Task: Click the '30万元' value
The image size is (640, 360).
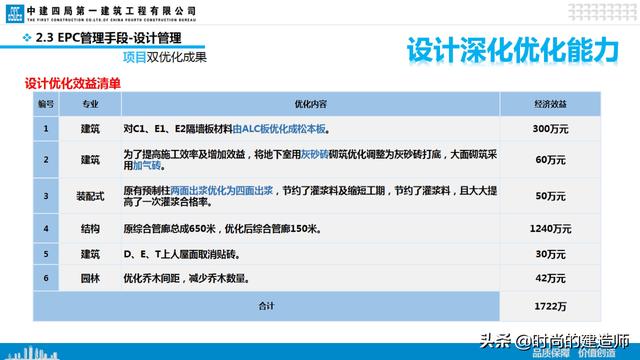Action: click(x=550, y=254)
